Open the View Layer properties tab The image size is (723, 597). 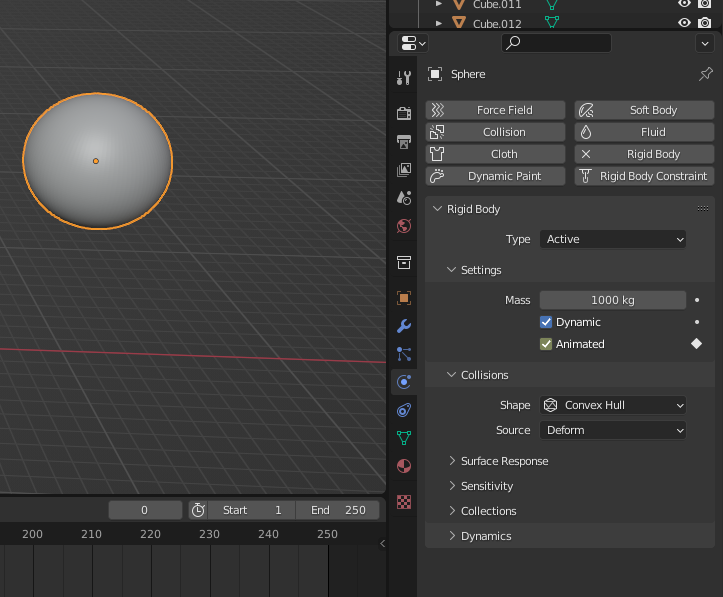404,170
